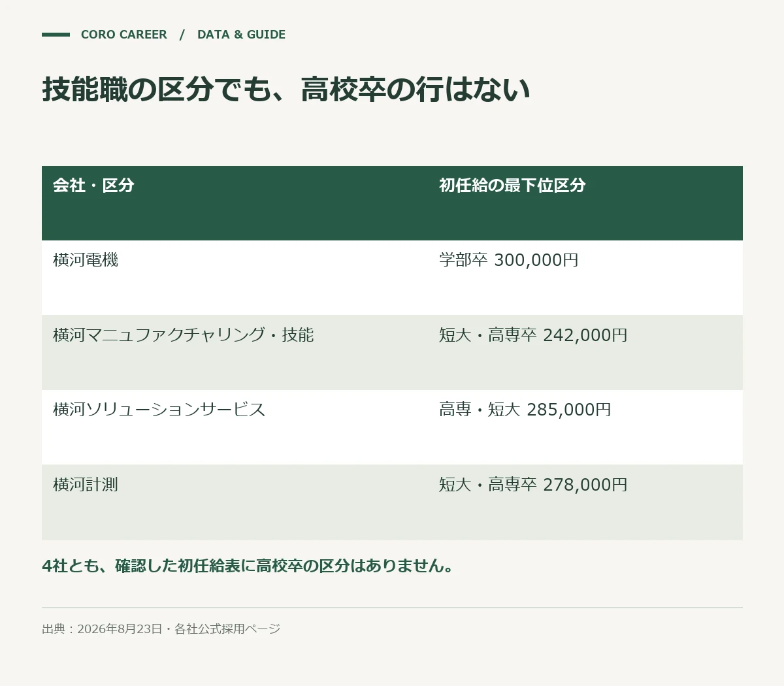
Task: Click the value 短大・高専卒 278,000円
Action: [x=533, y=485]
